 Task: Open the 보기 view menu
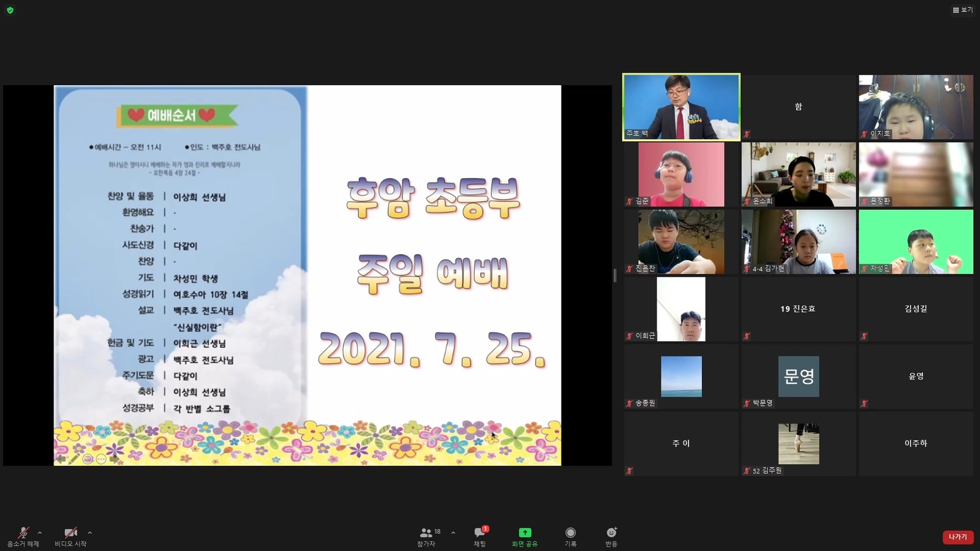pos(963,10)
